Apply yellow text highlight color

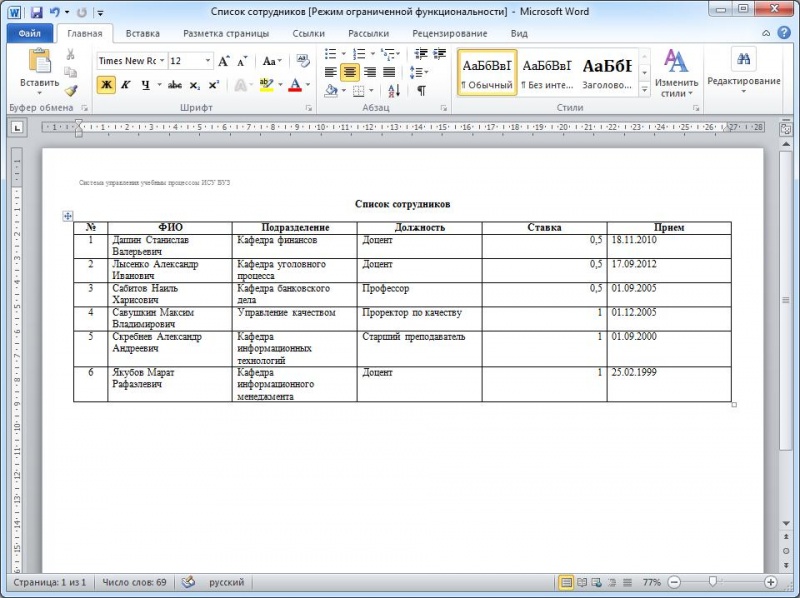[x=266, y=85]
